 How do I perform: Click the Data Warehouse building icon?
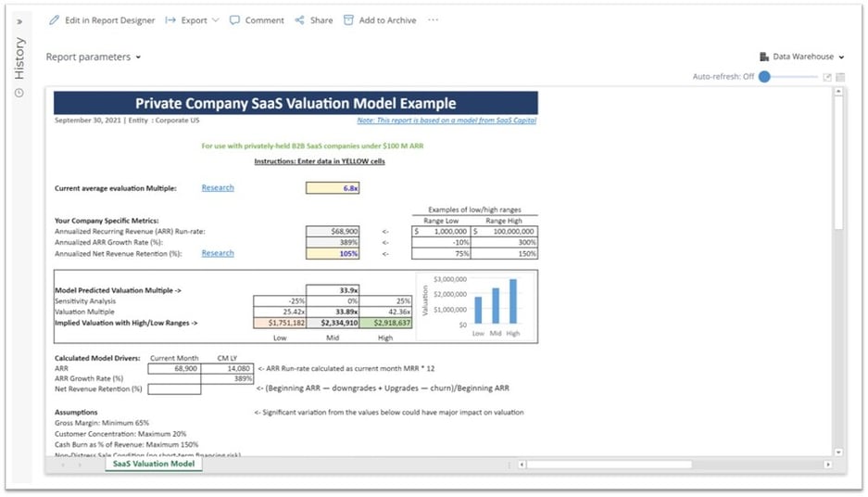pos(764,57)
